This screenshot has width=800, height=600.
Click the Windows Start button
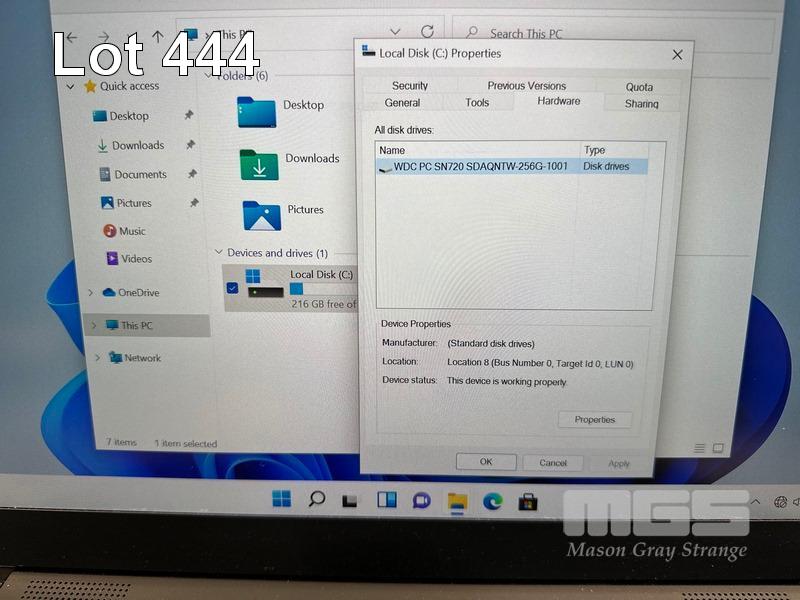(282, 499)
